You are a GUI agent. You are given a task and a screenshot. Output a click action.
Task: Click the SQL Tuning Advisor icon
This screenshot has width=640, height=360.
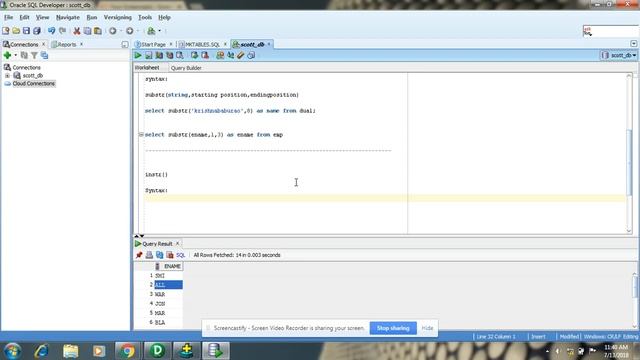180,55
